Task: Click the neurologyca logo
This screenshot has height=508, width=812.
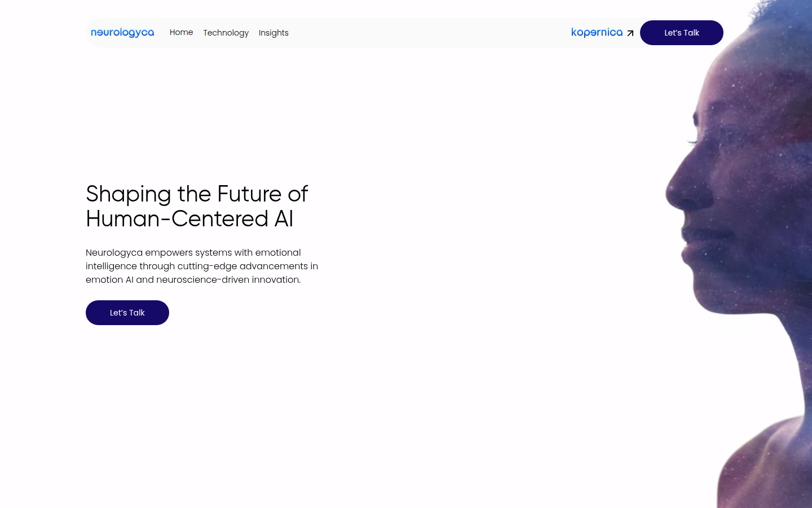Action: (122, 33)
